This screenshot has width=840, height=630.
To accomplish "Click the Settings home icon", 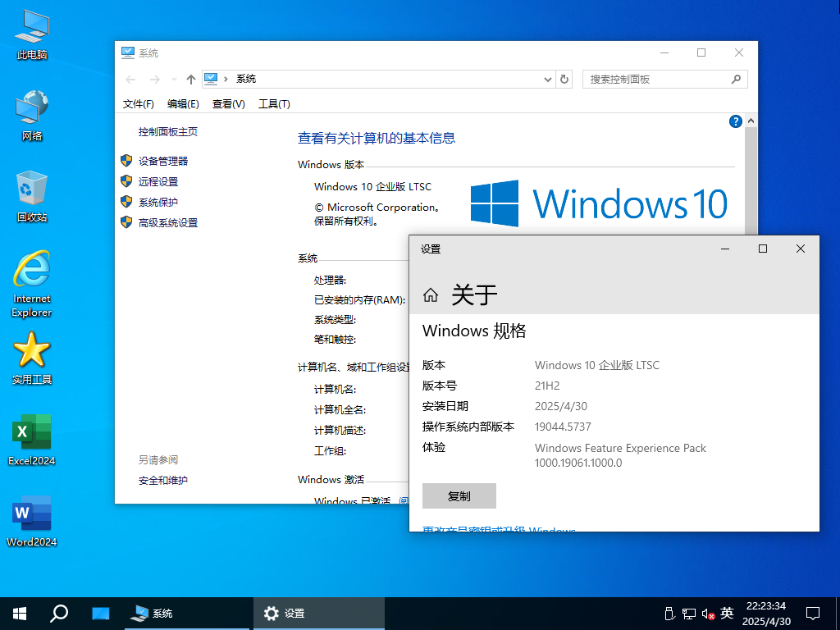I will point(430,295).
